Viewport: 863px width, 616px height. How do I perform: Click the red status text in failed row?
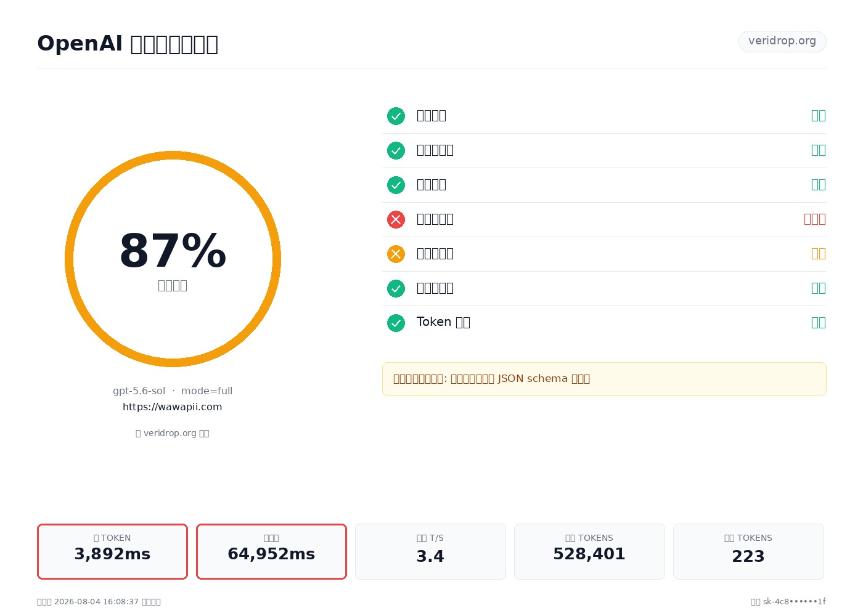point(815,219)
